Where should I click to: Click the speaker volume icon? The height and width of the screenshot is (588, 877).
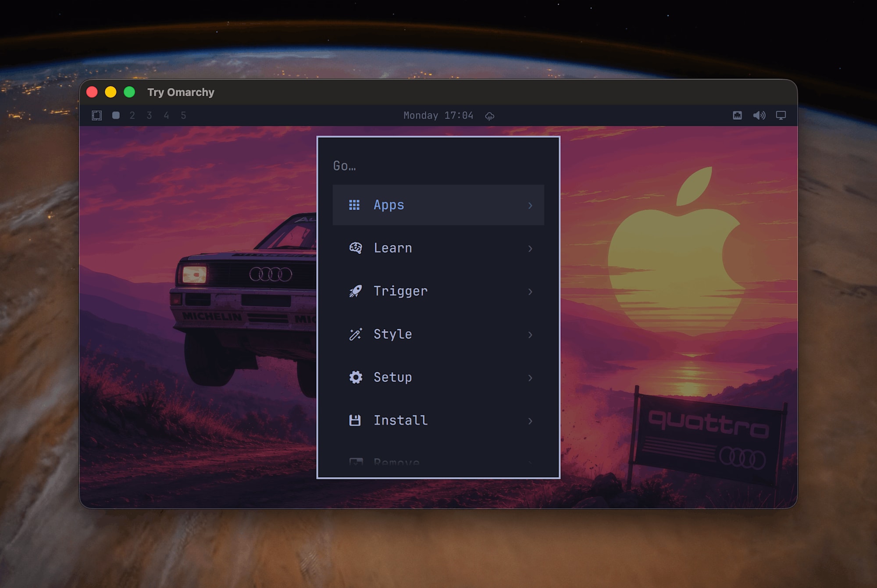[759, 115]
